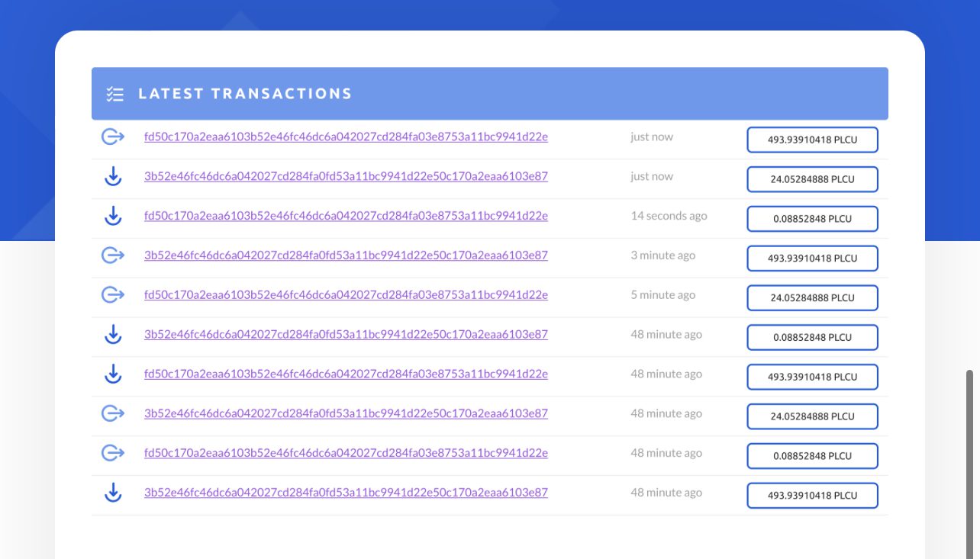Open hash link from 5 minute ago
The width and height of the screenshot is (980, 559).
(x=346, y=295)
